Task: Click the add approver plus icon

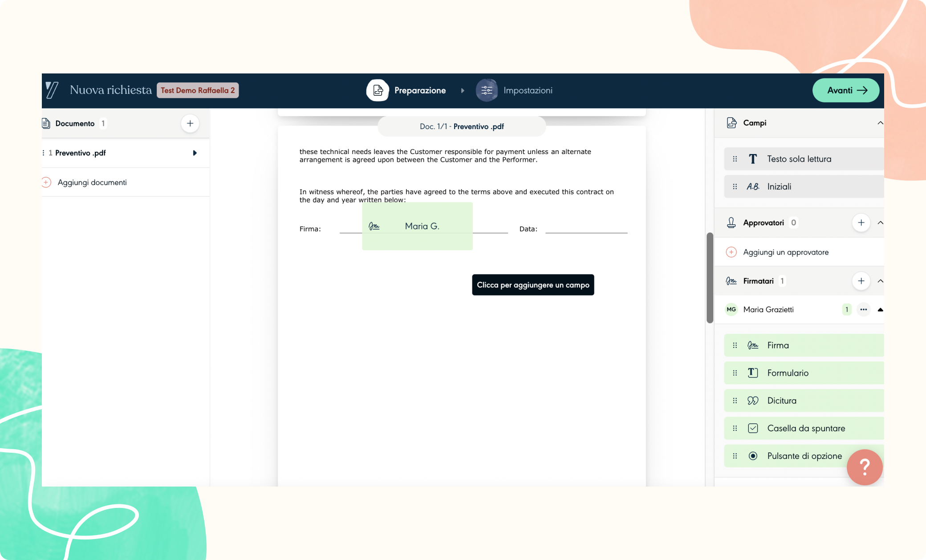Action: click(861, 223)
